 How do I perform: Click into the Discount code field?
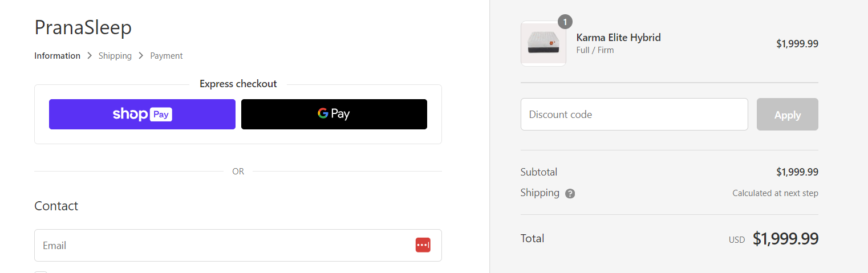634,115
